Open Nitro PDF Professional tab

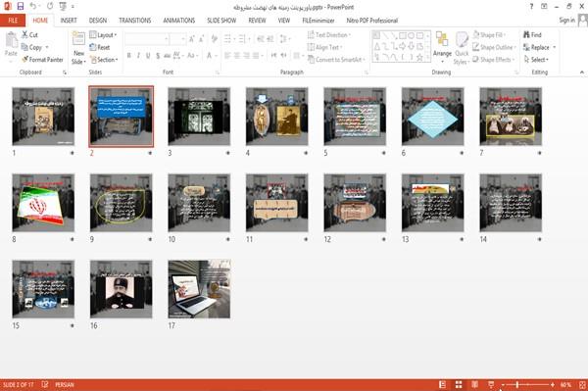coord(372,21)
